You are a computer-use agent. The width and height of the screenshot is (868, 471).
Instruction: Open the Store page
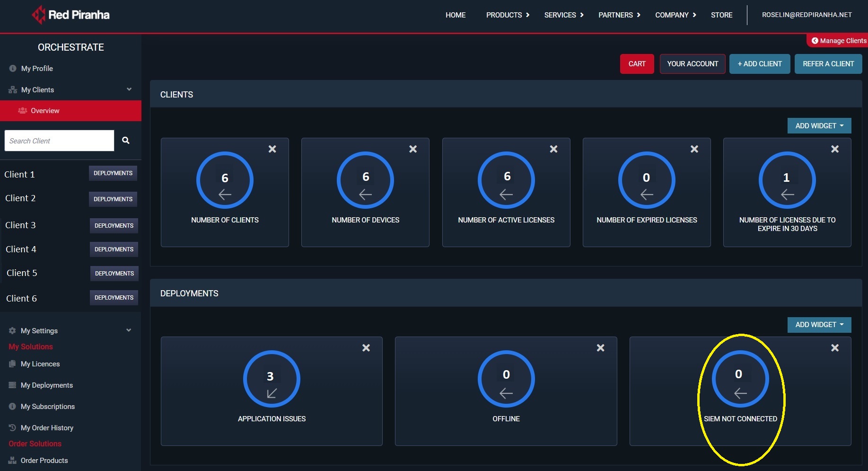(x=721, y=15)
